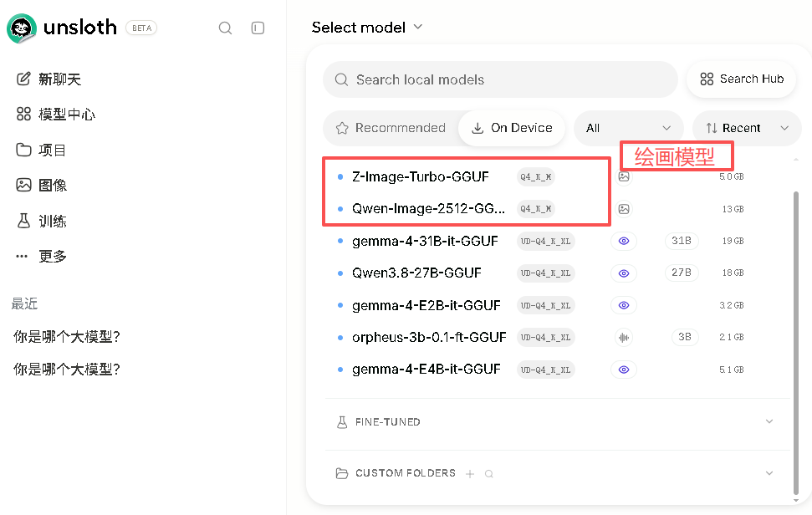The width and height of the screenshot is (812, 515).
Task: Select the Qwen3.8-27B-GGUF model
Action: pos(417,273)
